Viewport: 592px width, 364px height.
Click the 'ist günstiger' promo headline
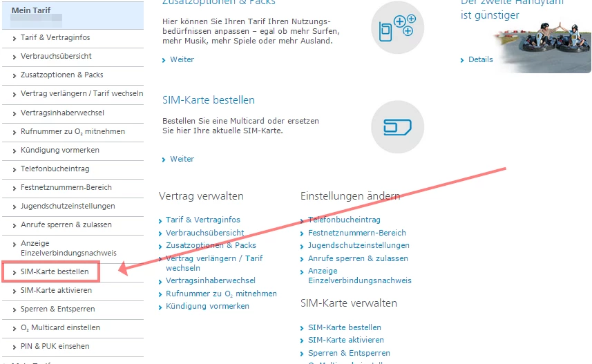pyautogui.click(x=490, y=15)
